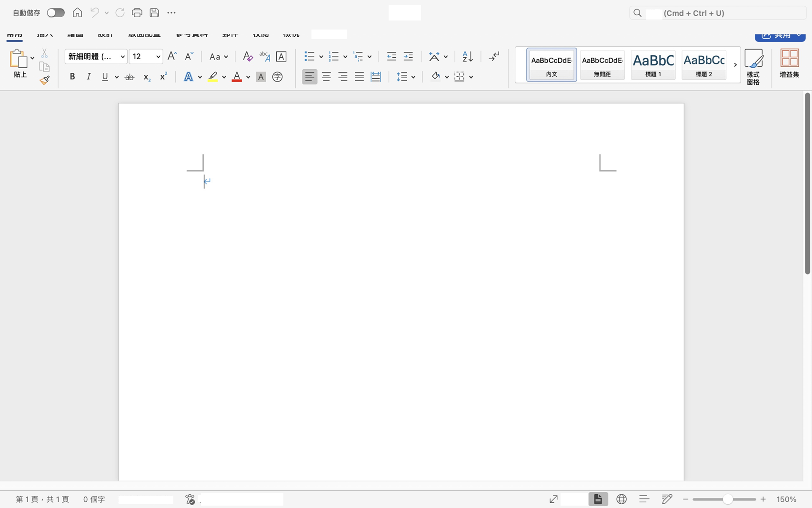
Task: Click the Copy icon below the scissors
Action: coord(44,67)
